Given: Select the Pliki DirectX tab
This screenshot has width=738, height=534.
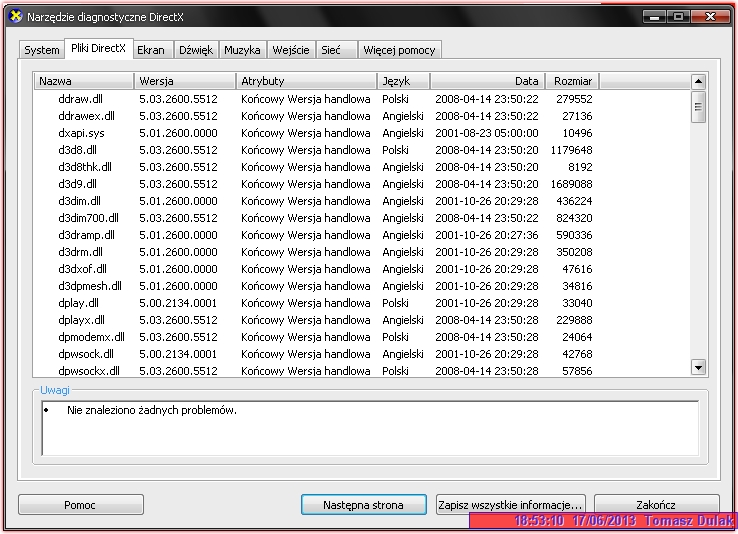Looking at the screenshot, I should 98,48.
